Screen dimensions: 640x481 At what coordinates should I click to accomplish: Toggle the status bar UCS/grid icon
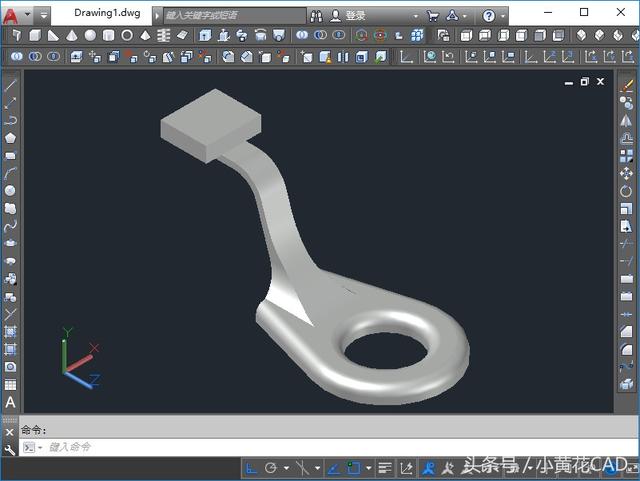[x=252, y=467]
